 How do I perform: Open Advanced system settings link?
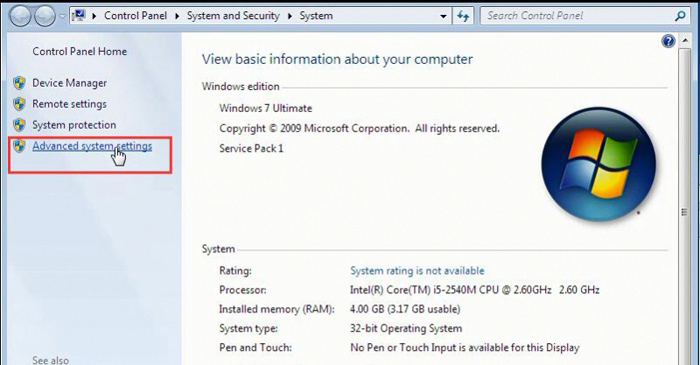92,146
